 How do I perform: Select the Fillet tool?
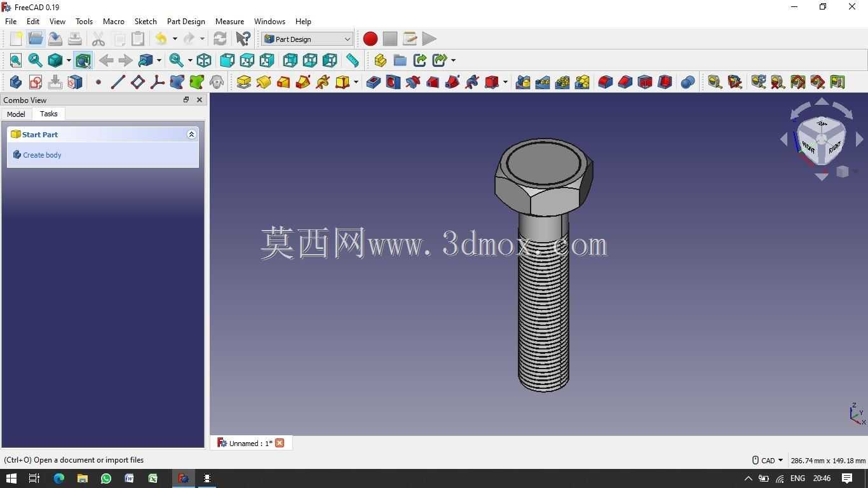point(606,82)
